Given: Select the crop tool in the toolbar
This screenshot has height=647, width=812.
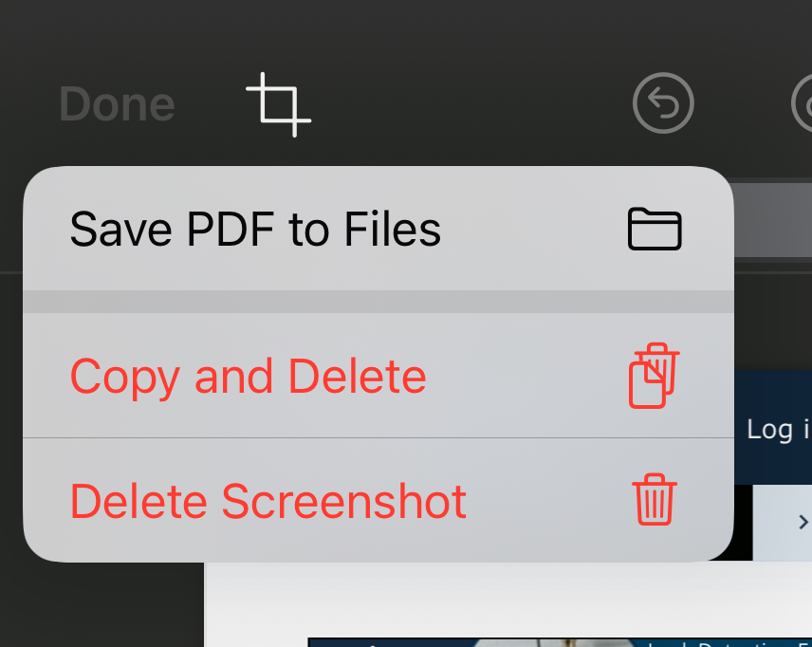Looking at the screenshot, I should (x=279, y=104).
